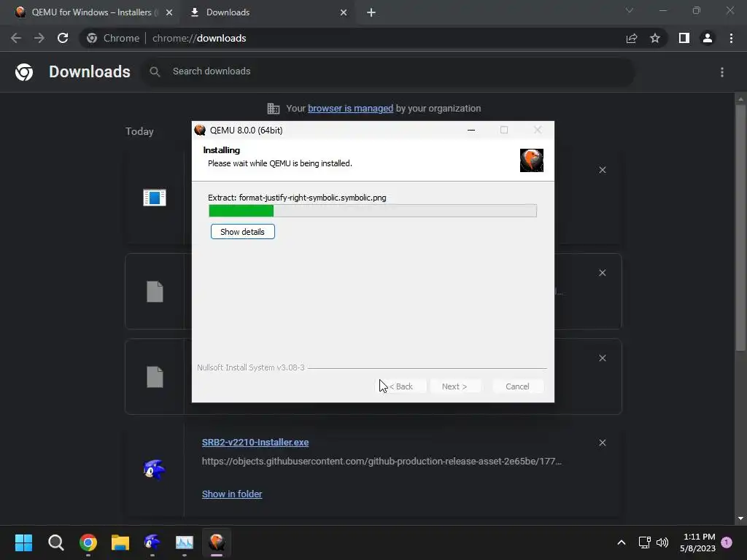Click the QEMU installation progress bar

coord(373,211)
